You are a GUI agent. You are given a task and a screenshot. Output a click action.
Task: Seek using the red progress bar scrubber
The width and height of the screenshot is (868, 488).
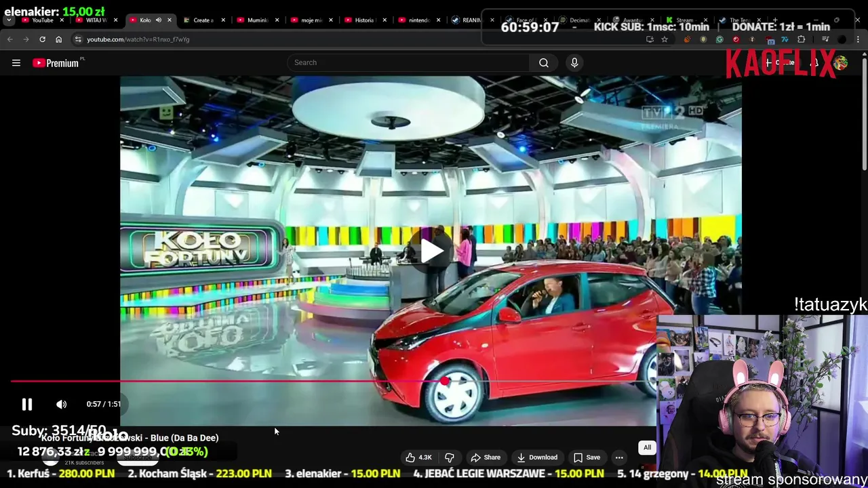click(444, 381)
